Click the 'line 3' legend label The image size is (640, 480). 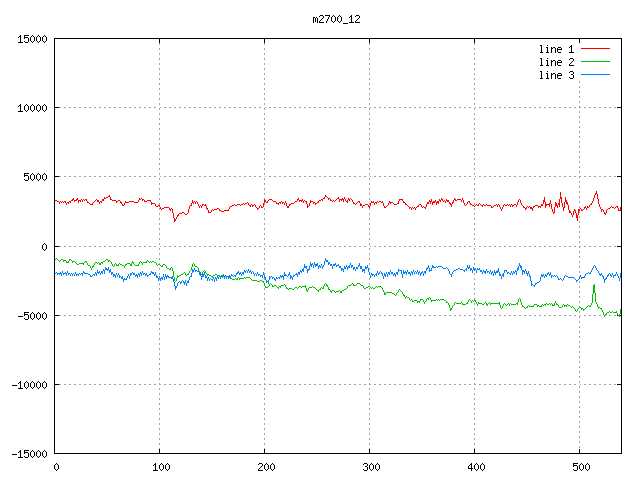(556, 75)
